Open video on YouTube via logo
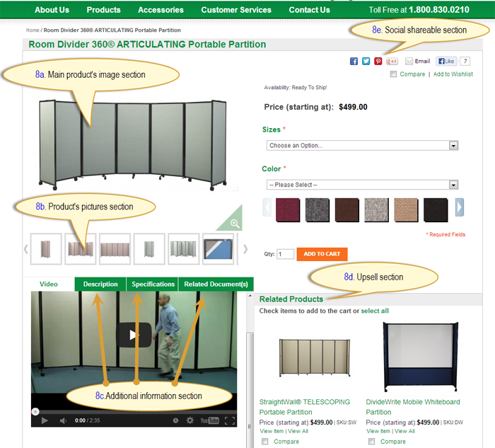This screenshot has height=448, width=495. pyautogui.click(x=209, y=420)
